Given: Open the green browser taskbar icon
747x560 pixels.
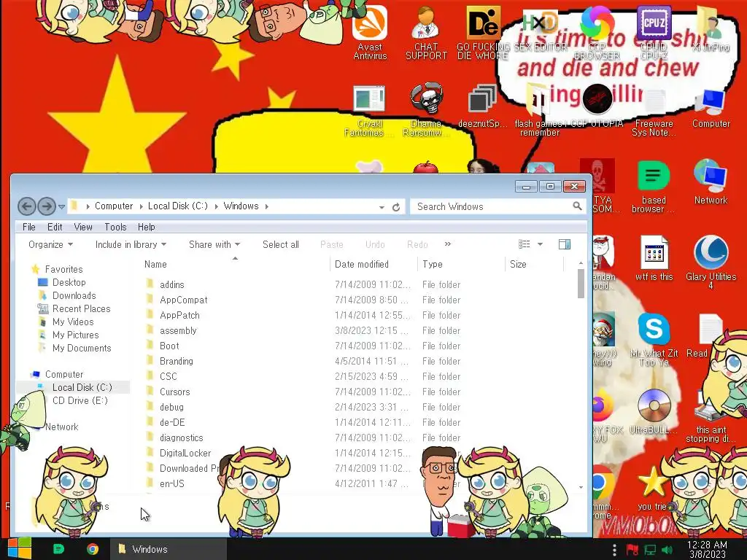Looking at the screenshot, I should [x=58, y=549].
